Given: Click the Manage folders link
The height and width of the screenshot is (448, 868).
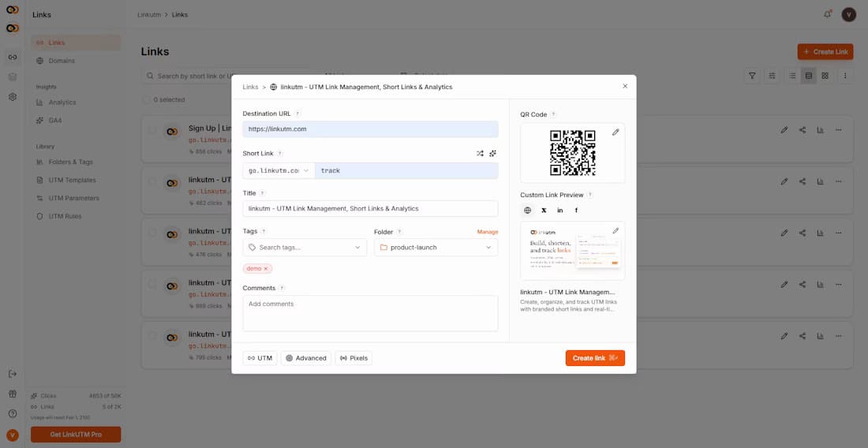Looking at the screenshot, I should 488,232.
